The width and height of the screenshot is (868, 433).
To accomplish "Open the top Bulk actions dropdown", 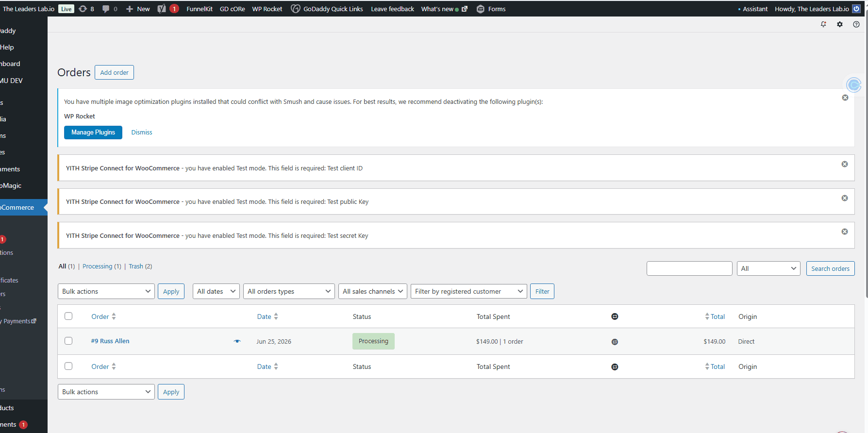I will pyautogui.click(x=106, y=291).
